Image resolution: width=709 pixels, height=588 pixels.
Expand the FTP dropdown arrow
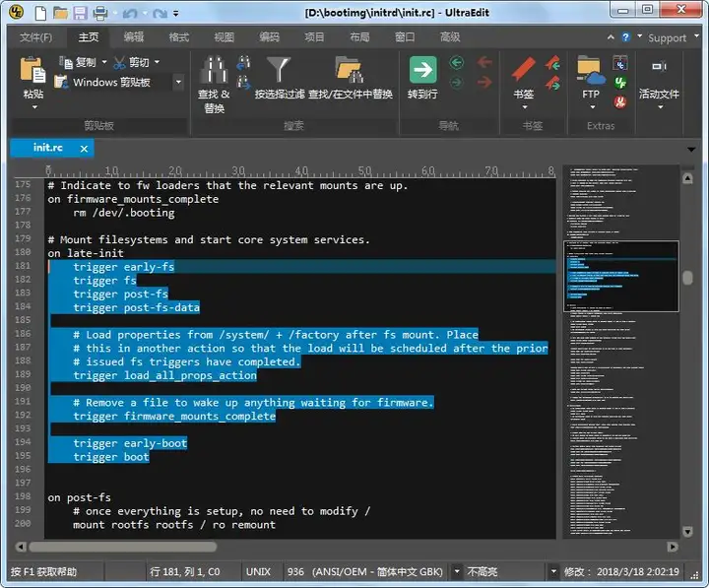coord(593,107)
